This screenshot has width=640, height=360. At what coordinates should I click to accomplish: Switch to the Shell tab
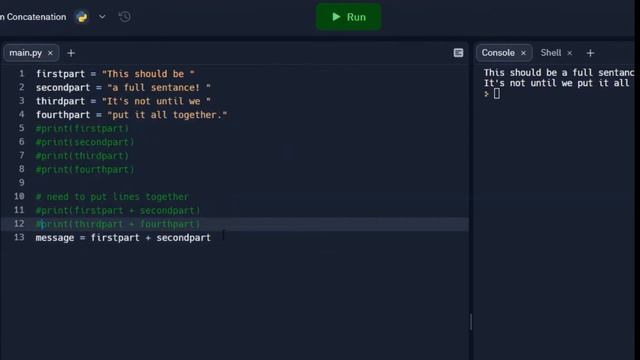(x=551, y=53)
